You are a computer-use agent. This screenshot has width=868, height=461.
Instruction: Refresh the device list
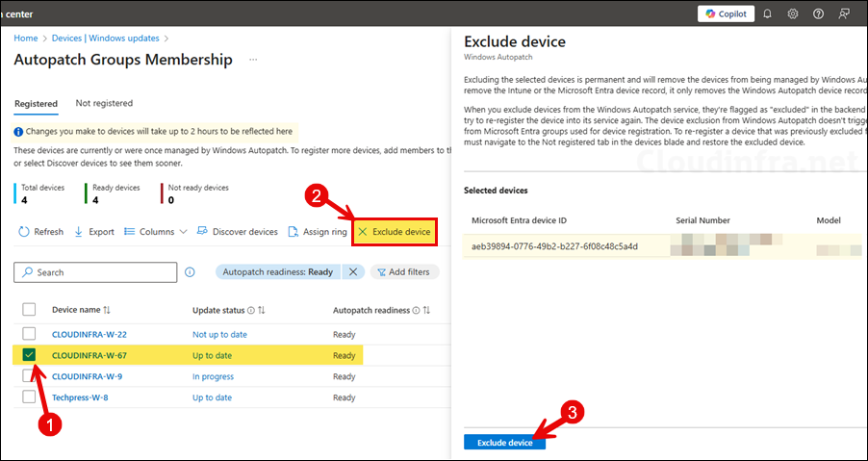41,232
